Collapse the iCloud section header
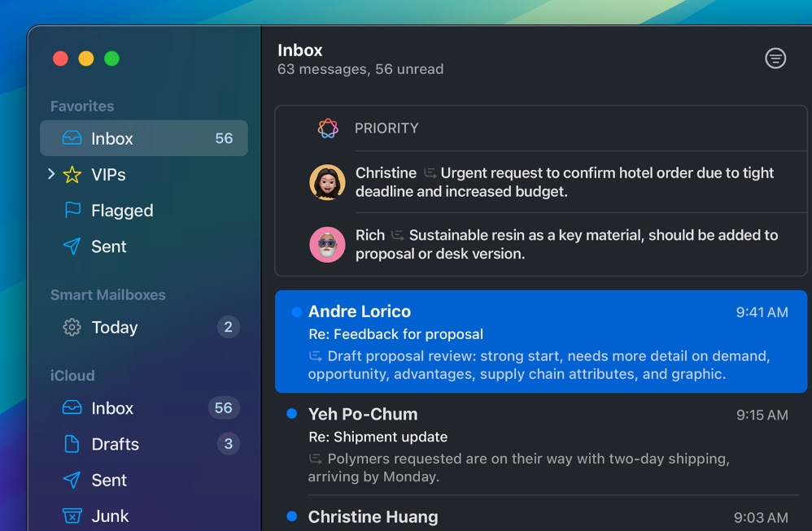812x531 pixels. click(x=72, y=375)
